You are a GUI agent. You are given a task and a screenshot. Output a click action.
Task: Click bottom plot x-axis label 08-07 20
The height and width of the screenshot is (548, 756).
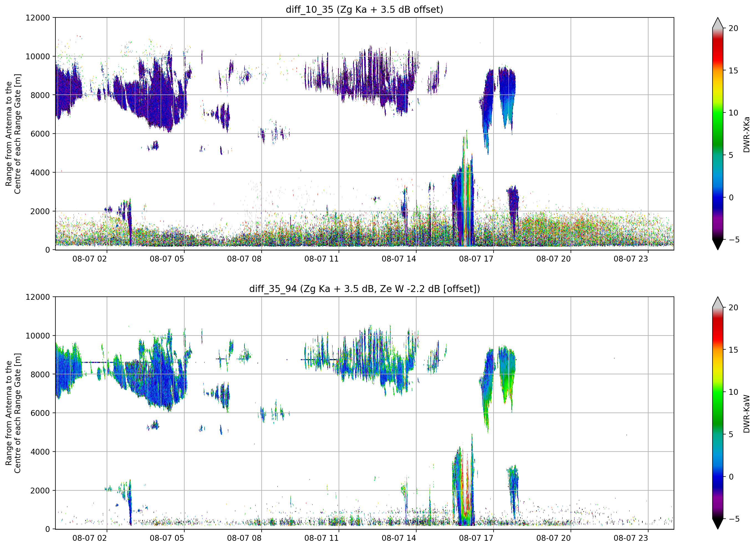[554, 538]
